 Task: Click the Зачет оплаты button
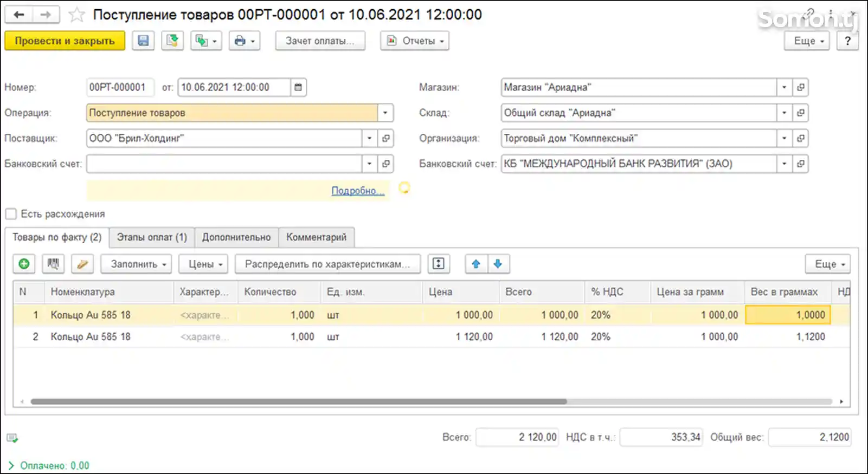coord(320,41)
